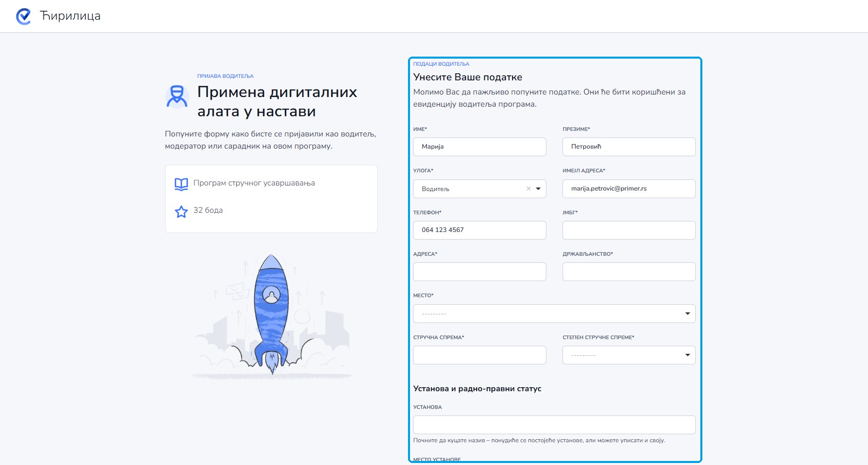Click the '32 бода' points text

[x=208, y=210]
